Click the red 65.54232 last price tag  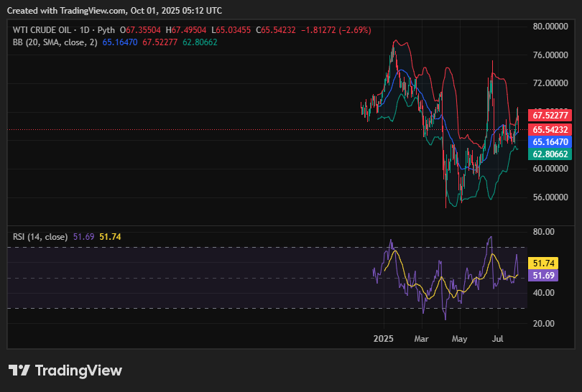550,130
